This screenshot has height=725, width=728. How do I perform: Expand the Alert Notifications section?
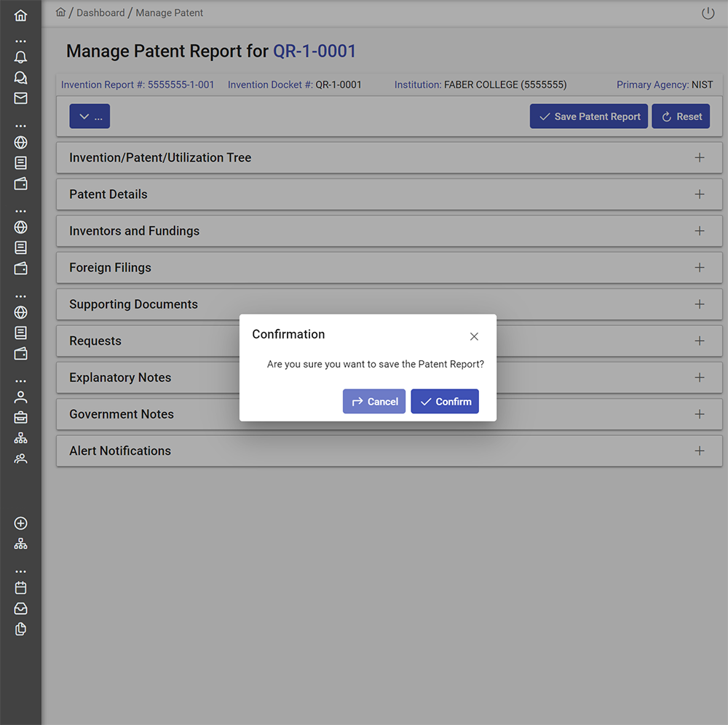click(699, 451)
